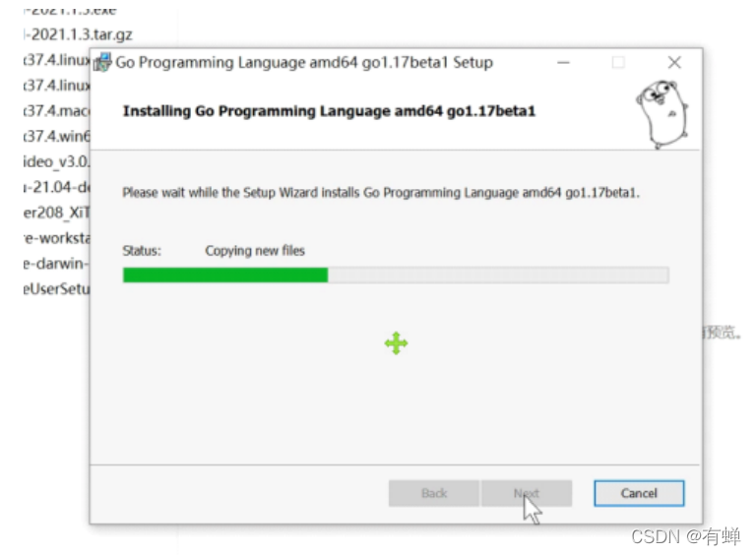Click the disabled Back button
This screenshot has height=555, width=756.
pos(434,493)
